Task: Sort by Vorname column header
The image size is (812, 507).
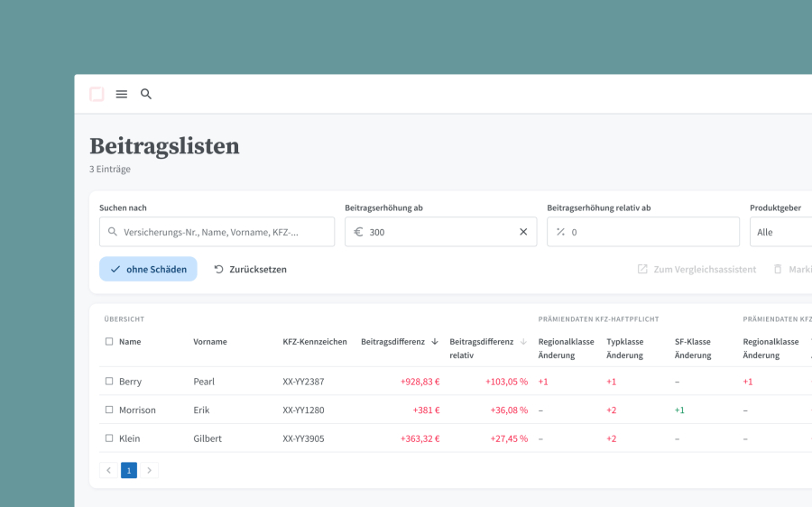Action: click(x=210, y=342)
